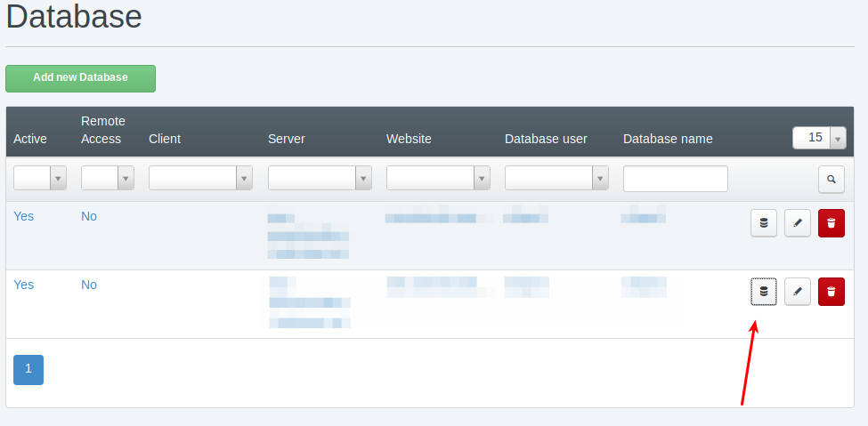Go to page 1 in pagination
The height and width of the screenshot is (426, 868).
click(28, 369)
